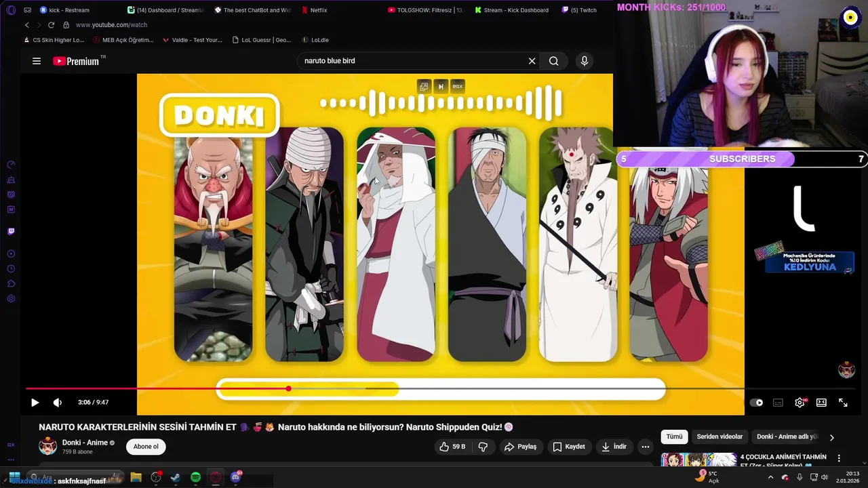Select the Tümü filter chip
Screen dimensions: 868x488
pos(674,437)
